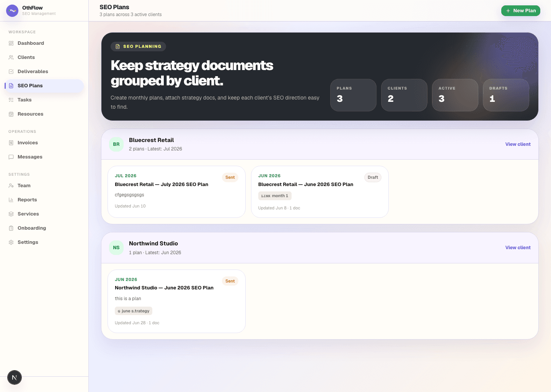Click the Drafts stat card
The height and width of the screenshot is (392, 551).
(x=506, y=95)
